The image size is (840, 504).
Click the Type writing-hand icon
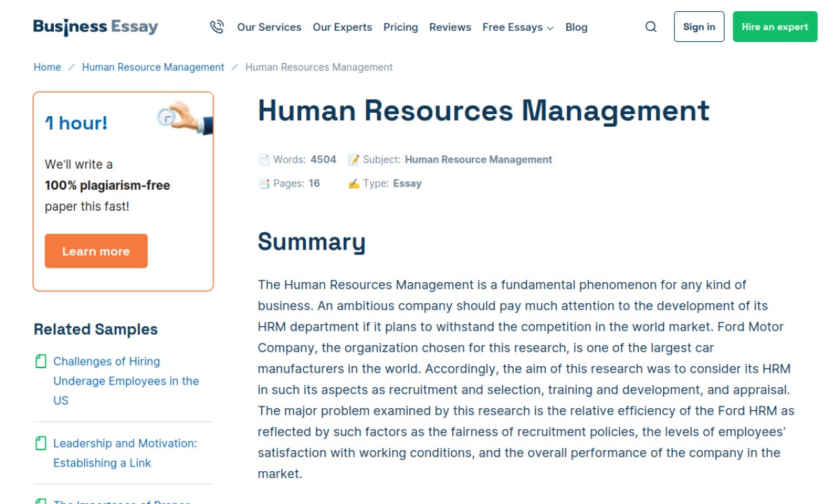[x=354, y=183]
